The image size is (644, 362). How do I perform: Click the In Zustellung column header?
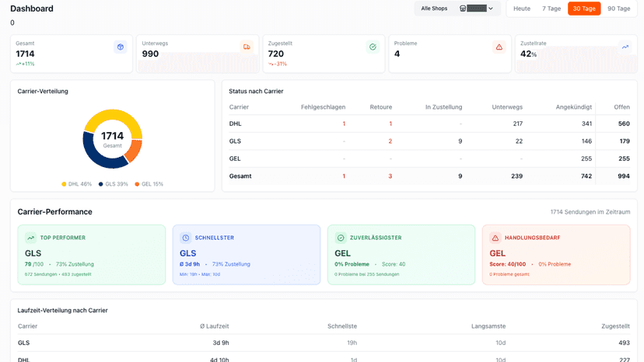pyautogui.click(x=443, y=107)
